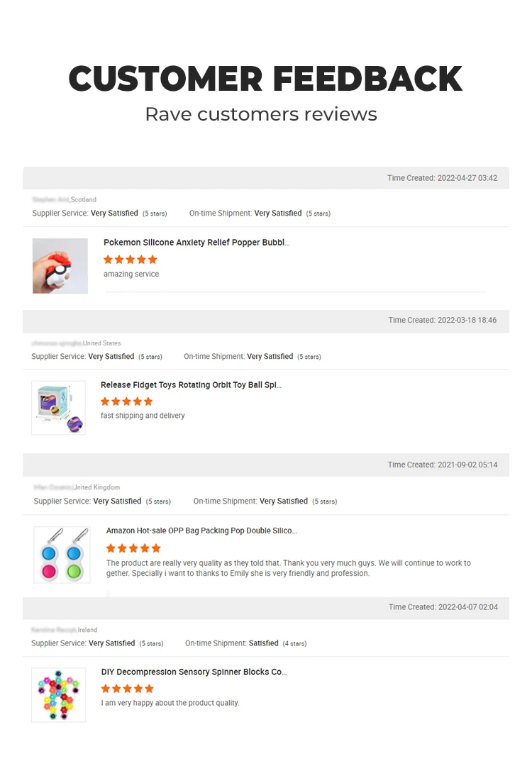Click star rating under DIY Decompression review
Screen dimensions: 532x766
(128, 689)
